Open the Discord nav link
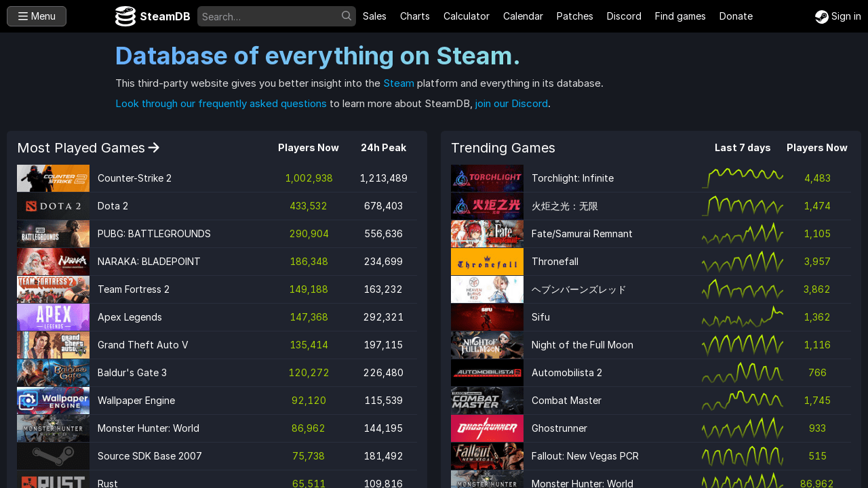Image resolution: width=868 pixels, height=488 pixels. [x=624, y=16]
